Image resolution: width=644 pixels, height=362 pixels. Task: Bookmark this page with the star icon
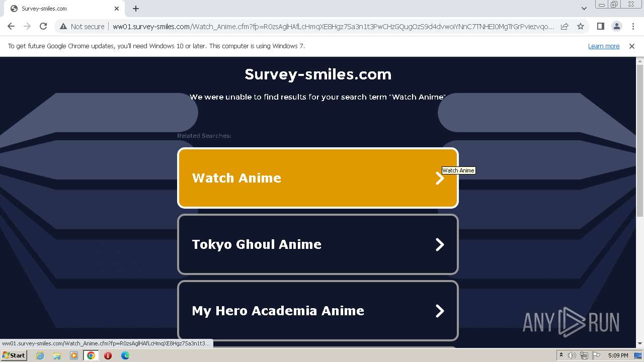581,26
